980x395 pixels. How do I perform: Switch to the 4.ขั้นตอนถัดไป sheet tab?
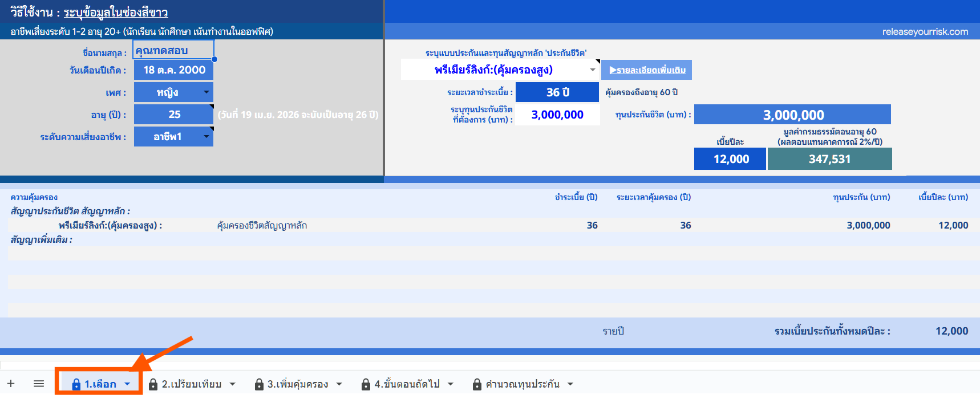click(x=407, y=384)
